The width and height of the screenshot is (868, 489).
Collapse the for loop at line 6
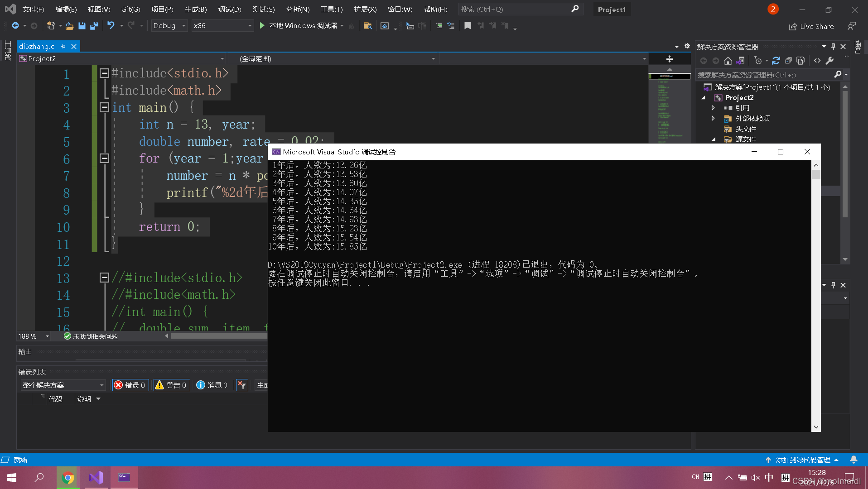104,158
